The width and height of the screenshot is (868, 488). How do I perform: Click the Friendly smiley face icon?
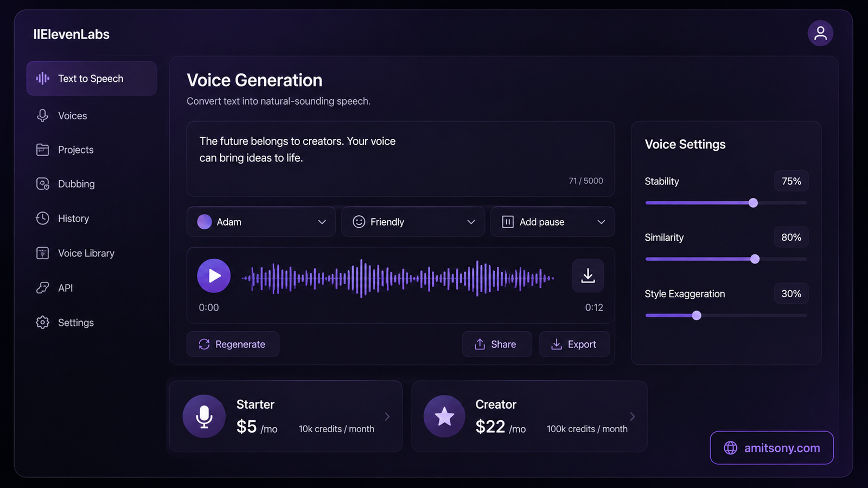[359, 222]
